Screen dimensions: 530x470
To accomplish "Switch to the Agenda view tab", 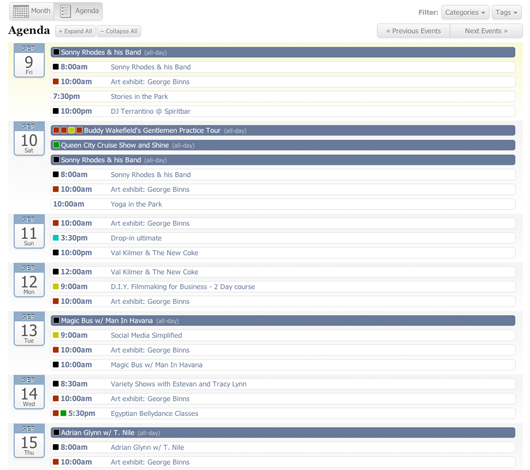I will coord(78,11).
